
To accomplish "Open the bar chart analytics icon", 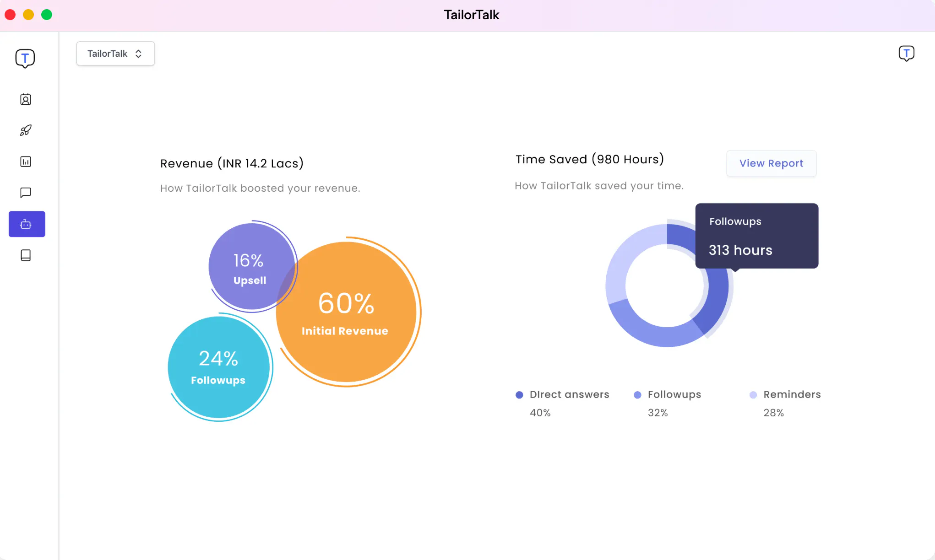I will click(26, 162).
